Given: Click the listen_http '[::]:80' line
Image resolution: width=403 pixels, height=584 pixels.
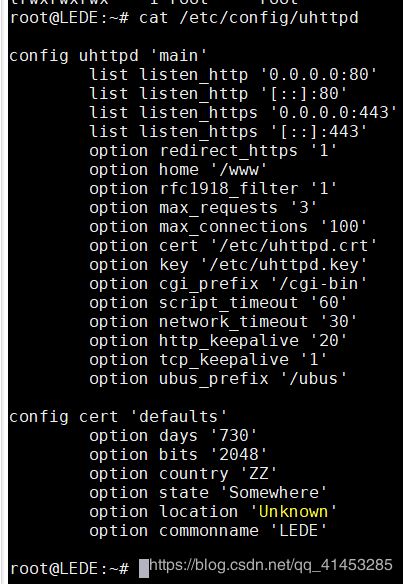Looking at the screenshot, I should pos(218,93).
